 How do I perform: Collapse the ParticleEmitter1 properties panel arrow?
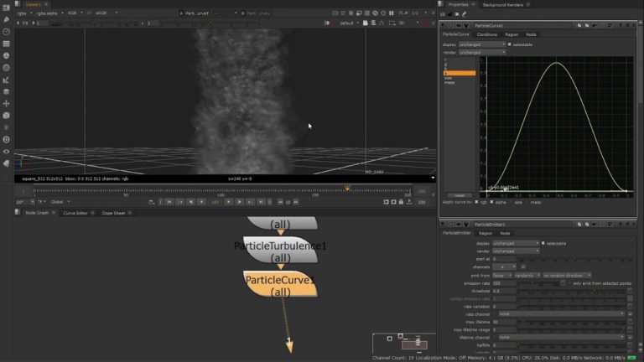coord(443,224)
